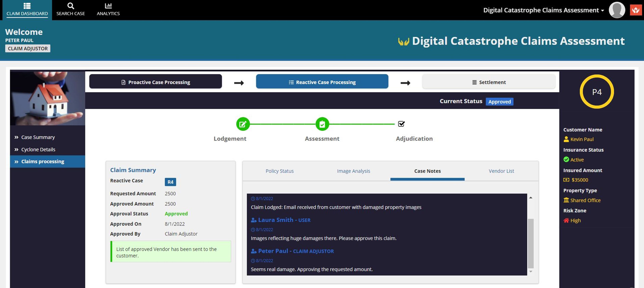Viewport: 644px width, 288px height.
Task: Click the Adjudication checkbox icon
Action: [x=401, y=124]
